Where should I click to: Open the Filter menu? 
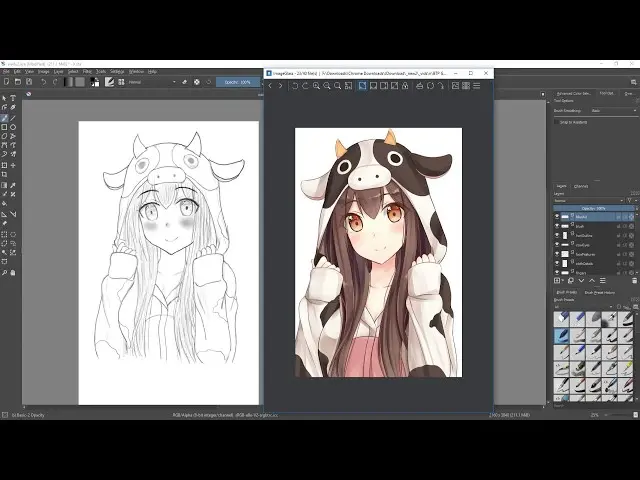87,71
